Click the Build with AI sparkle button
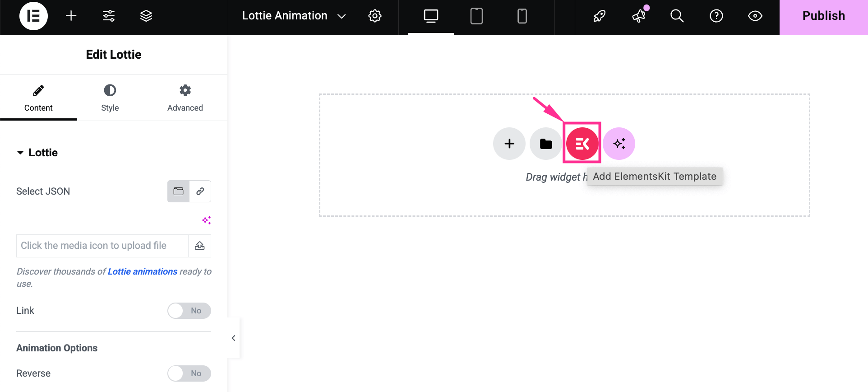This screenshot has height=392, width=868. [x=619, y=144]
